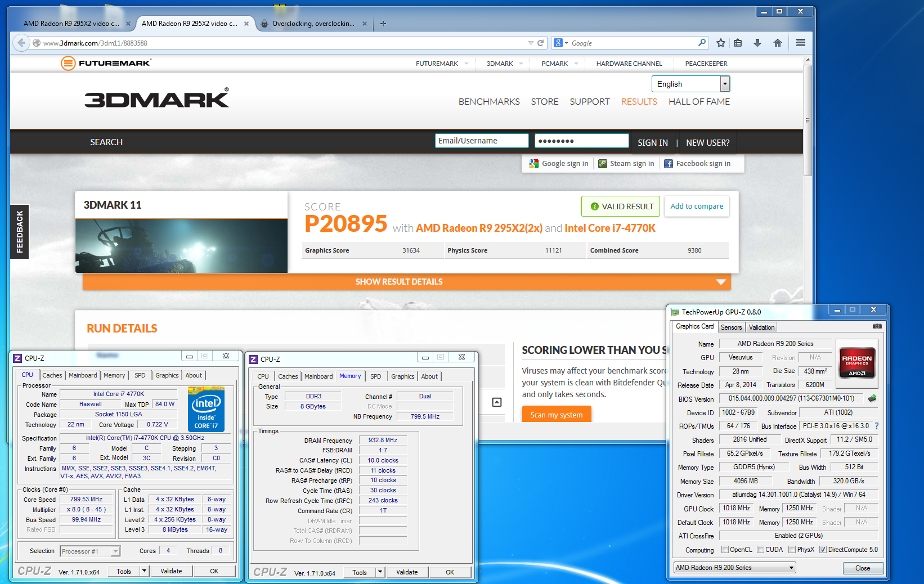Toggle the PhysX checkbox in GPU-Z

(792, 550)
